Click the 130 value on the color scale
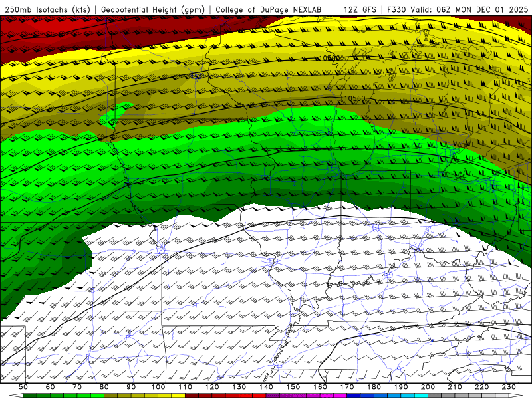Image resolution: width=532 pixels, height=399 pixels. tap(239, 387)
